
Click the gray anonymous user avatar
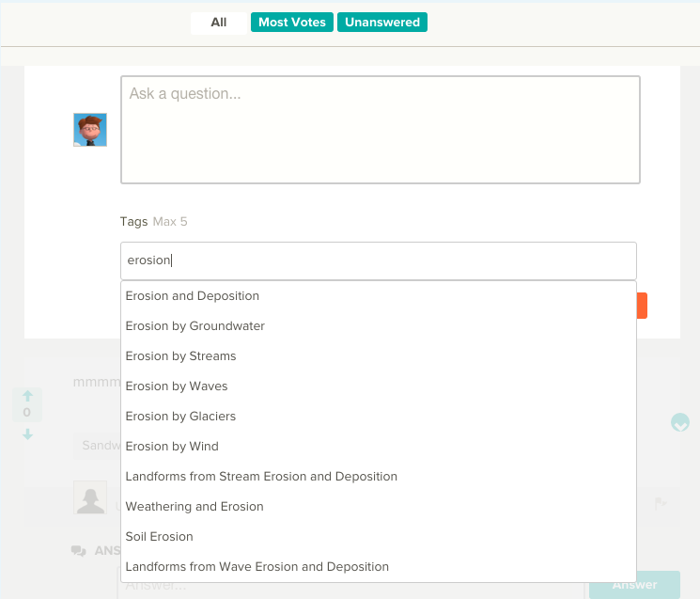click(90, 497)
